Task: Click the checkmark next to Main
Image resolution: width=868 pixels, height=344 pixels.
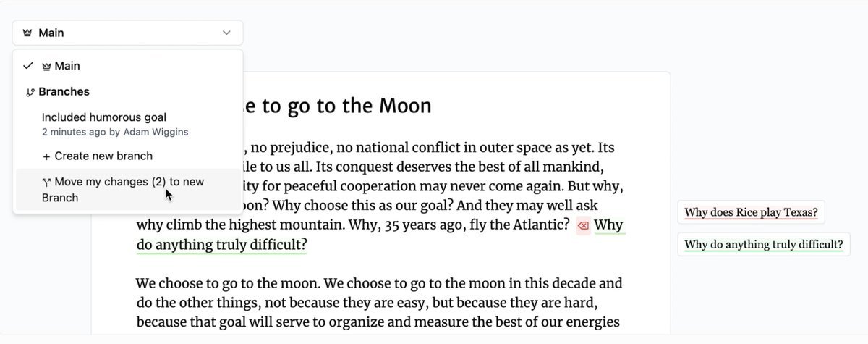Action: [x=28, y=66]
